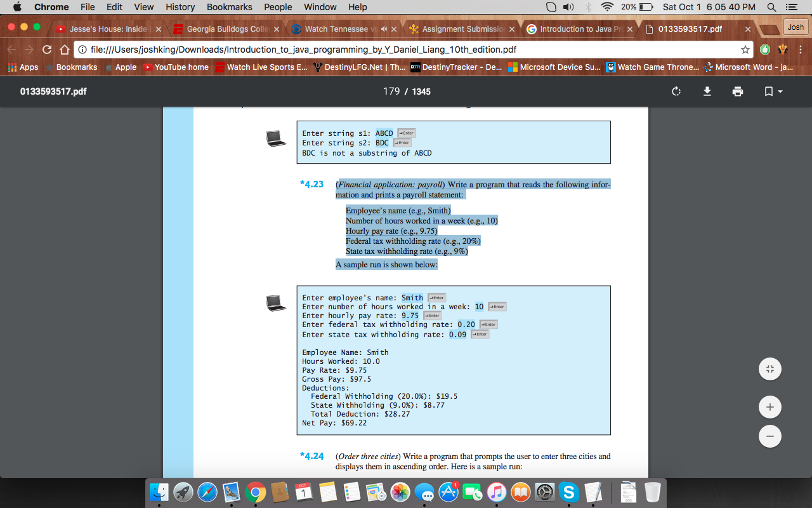Click the Josh profile button
Image resolution: width=812 pixels, height=508 pixels.
[x=797, y=27]
